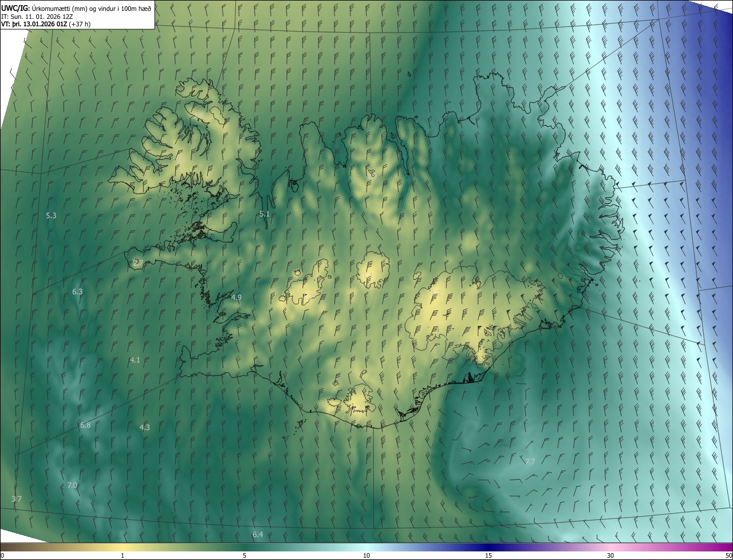
Task: Click the colour scale tick label '50'
Action: (x=728, y=555)
